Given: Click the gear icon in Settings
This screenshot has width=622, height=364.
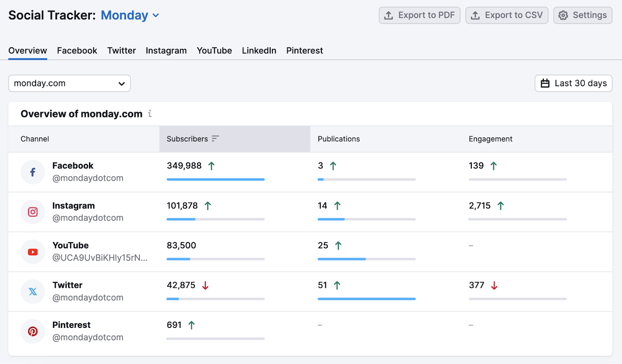Looking at the screenshot, I should (x=563, y=15).
